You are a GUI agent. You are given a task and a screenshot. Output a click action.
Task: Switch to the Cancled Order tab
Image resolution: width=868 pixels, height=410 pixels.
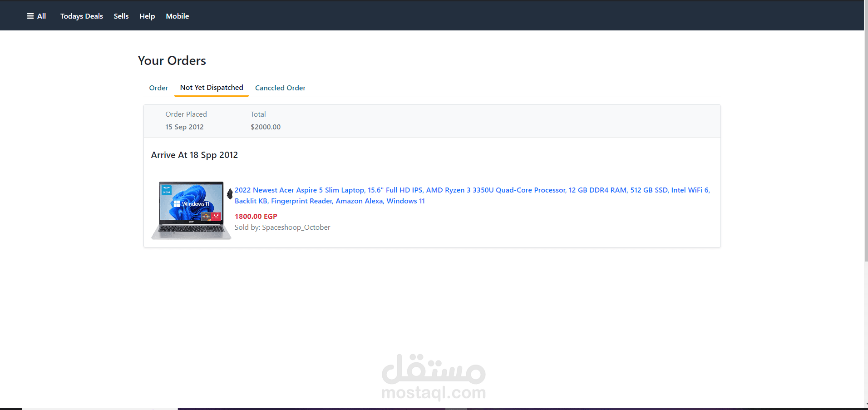tap(280, 88)
